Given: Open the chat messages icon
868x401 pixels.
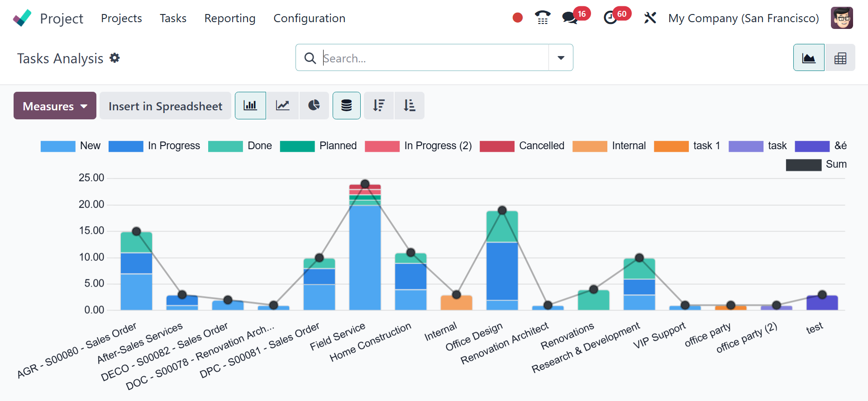Looking at the screenshot, I should point(570,18).
